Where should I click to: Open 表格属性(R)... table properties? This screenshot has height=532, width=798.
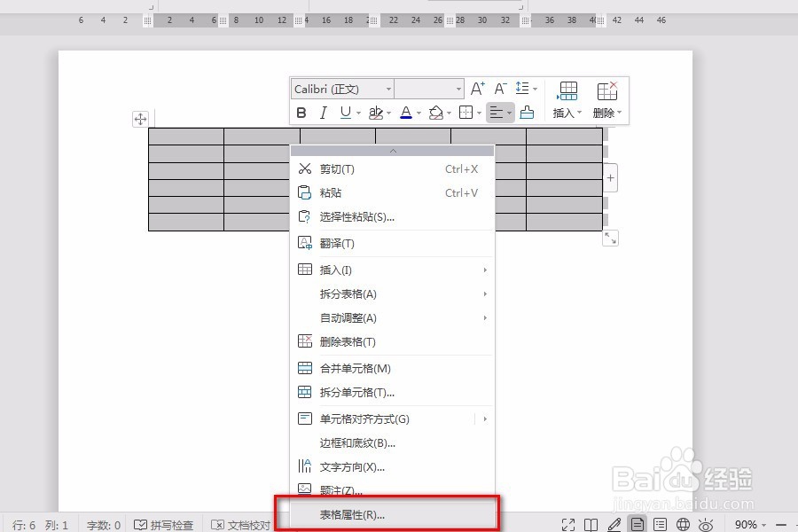(393, 514)
